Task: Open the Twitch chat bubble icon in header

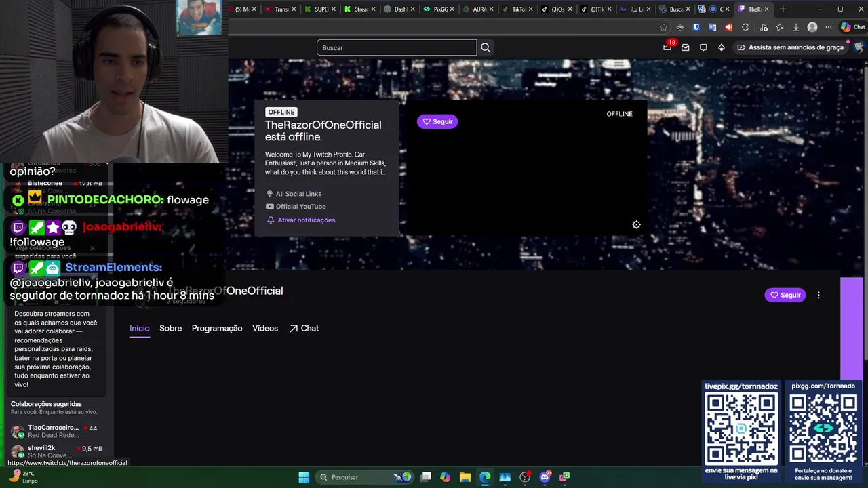Action: click(x=703, y=47)
